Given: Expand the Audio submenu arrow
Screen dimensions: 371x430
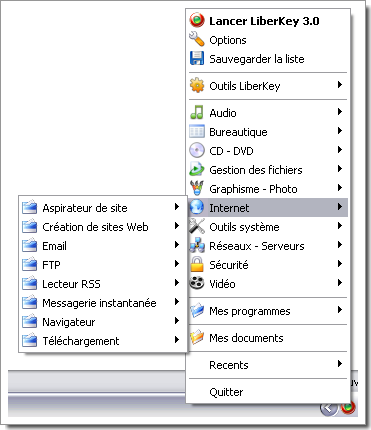Looking at the screenshot, I should tap(340, 112).
